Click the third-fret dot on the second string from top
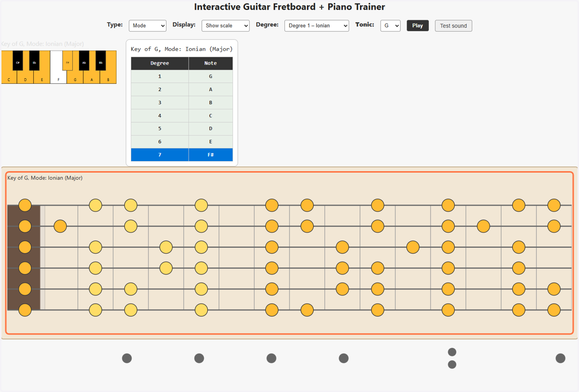 131,226
